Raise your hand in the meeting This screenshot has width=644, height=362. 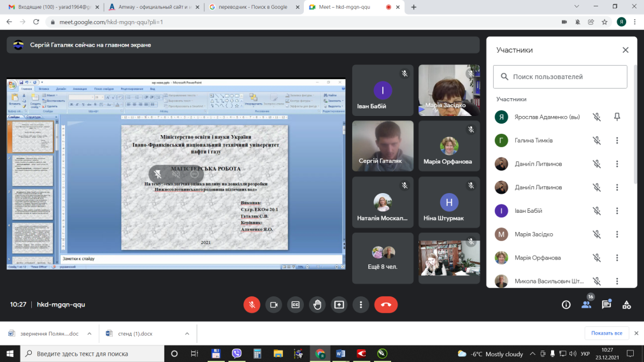[317, 305]
